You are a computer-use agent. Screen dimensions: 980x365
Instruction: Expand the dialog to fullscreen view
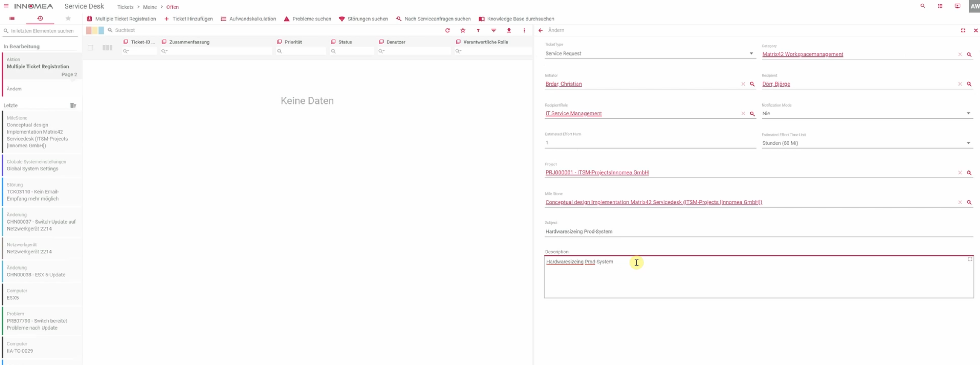click(x=963, y=30)
